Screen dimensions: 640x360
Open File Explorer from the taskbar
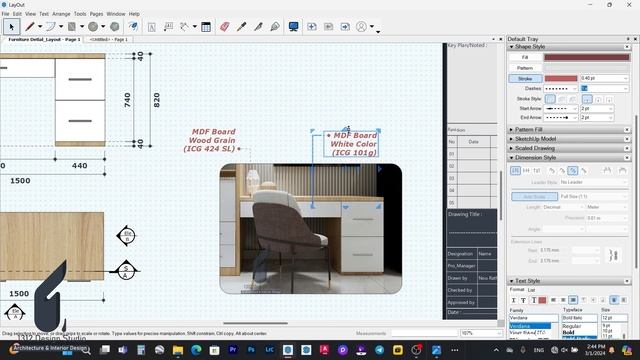pos(178,350)
